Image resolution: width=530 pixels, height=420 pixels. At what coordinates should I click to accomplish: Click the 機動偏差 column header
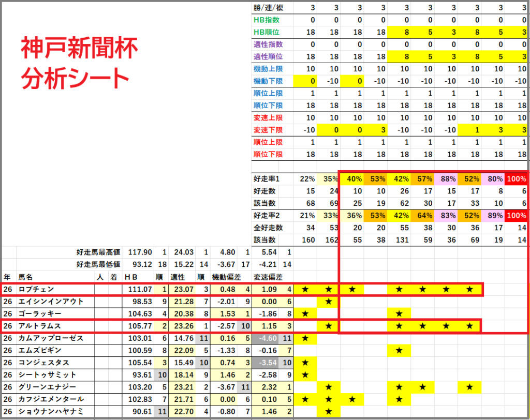coord(227,277)
